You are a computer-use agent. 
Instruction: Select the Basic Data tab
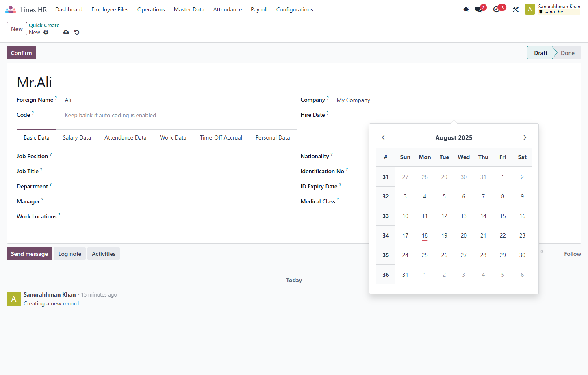(x=37, y=137)
